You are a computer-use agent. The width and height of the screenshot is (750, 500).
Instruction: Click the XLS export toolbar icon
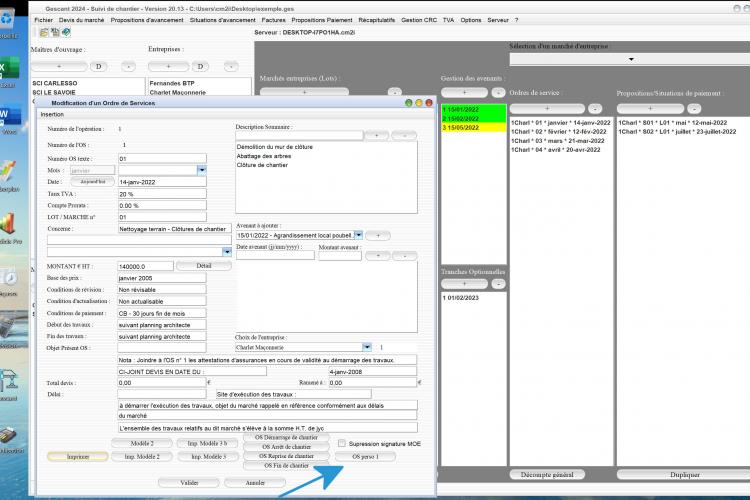point(55,32)
